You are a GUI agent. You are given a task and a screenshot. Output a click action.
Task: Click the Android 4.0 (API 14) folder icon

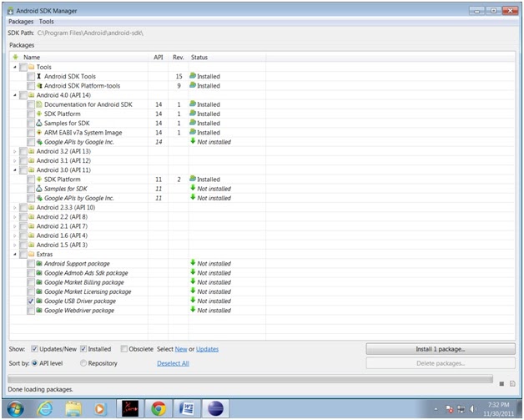coord(32,95)
